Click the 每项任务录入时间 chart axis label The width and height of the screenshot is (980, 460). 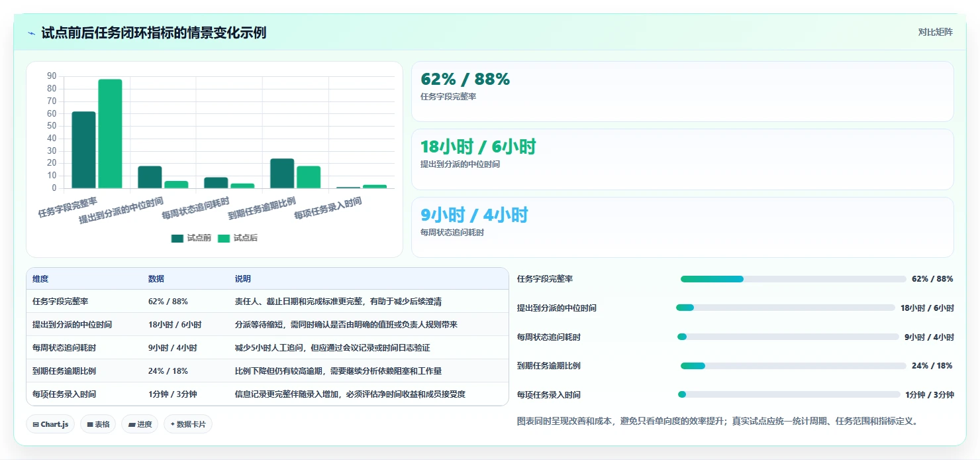point(328,209)
